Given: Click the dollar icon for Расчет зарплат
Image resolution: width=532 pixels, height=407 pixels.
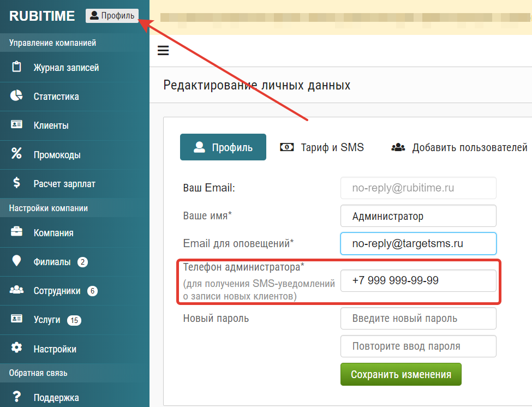Looking at the screenshot, I should click(x=16, y=182).
